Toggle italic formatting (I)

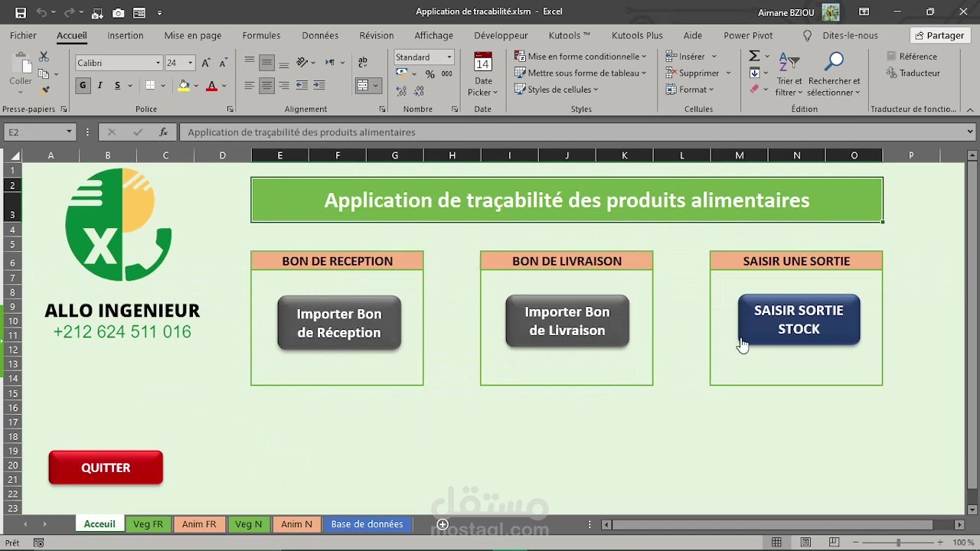click(100, 86)
